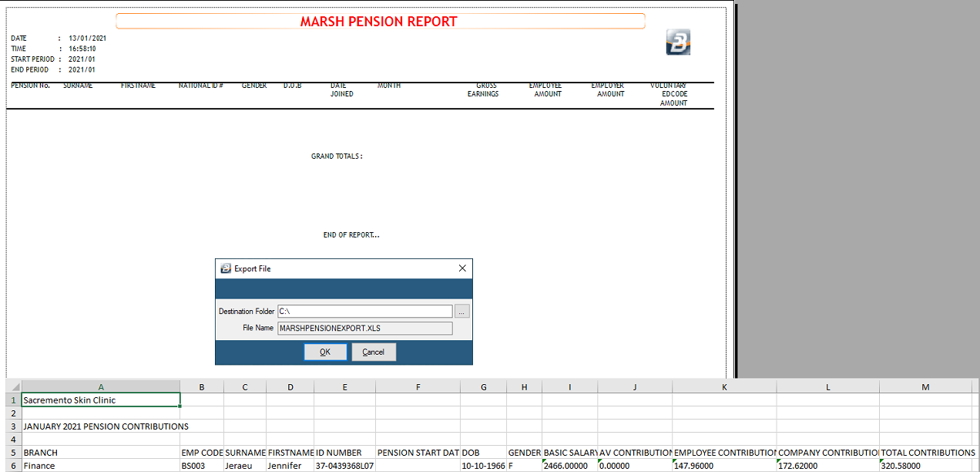Click the EMP CODE header cell
This screenshot has height=472, width=980.
pos(202,453)
